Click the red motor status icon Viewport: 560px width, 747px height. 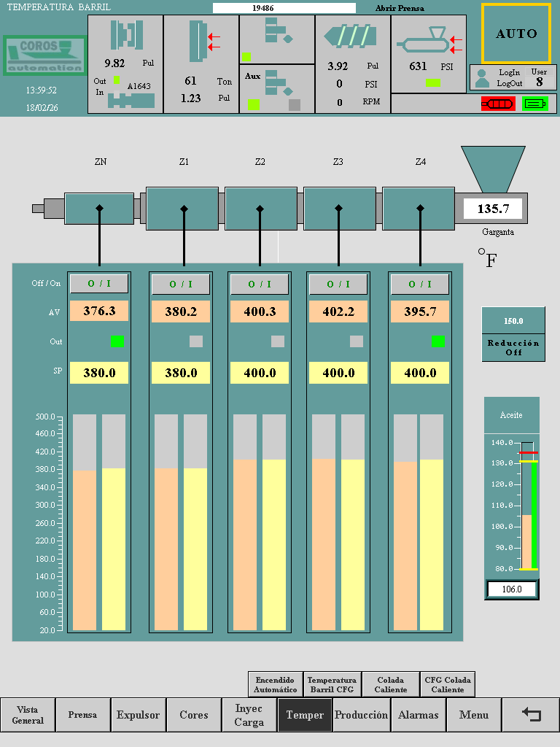point(497,104)
